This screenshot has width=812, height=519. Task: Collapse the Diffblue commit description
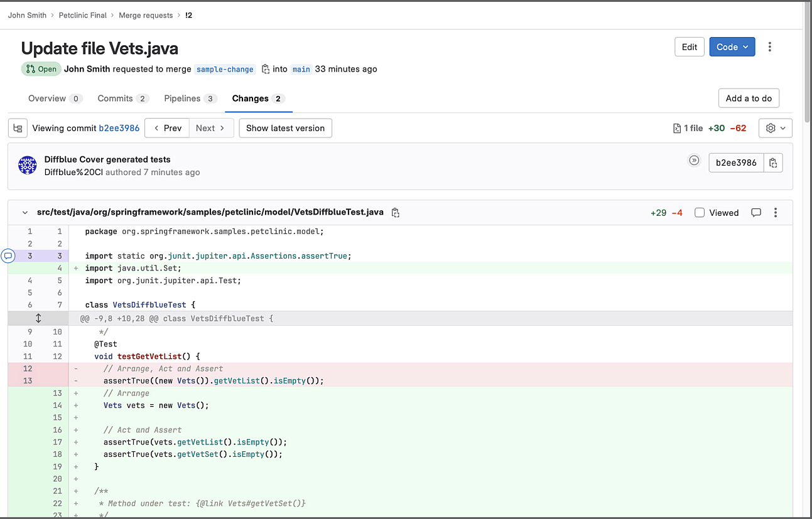pos(694,160)
